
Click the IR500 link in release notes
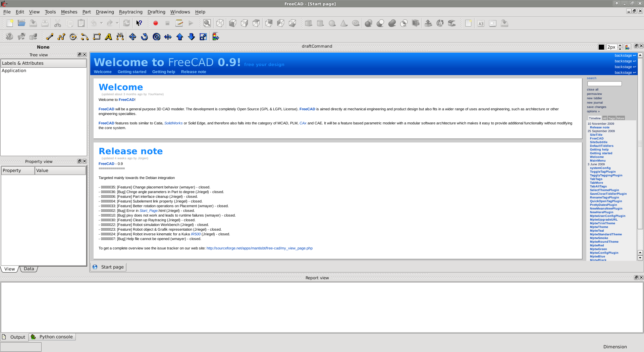196,234
